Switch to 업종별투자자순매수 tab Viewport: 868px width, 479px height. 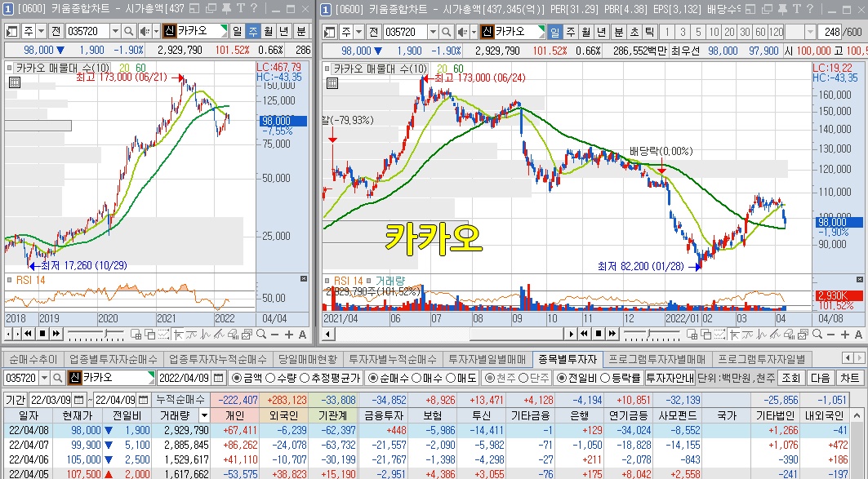tap(114, 359)
